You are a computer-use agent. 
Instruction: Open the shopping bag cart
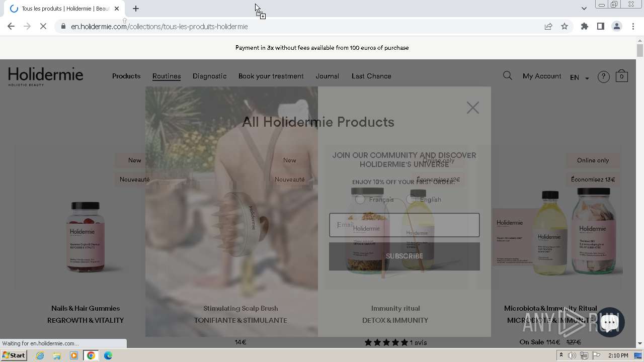click(622, 76)
